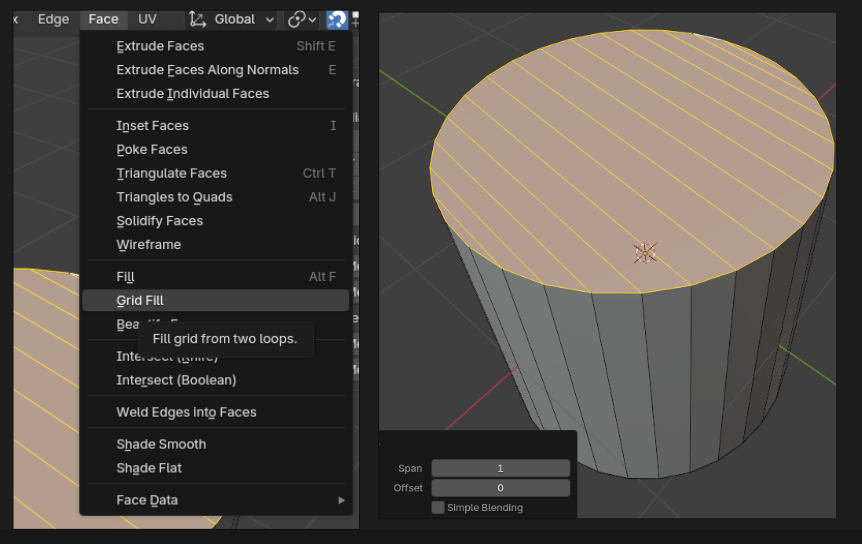Click the transform orientation axes icon
Screen dimensions: 862x544
coord(197,19)
